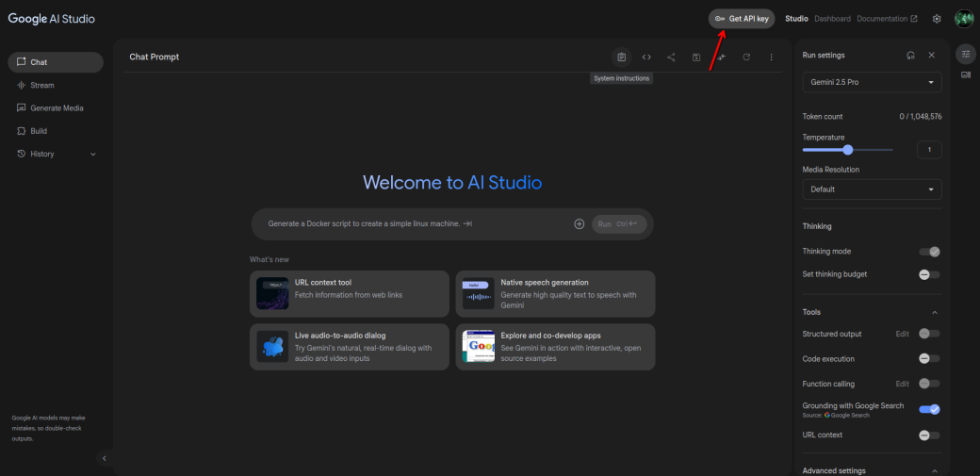
Task: Click the Build sidebar icon
Action: pos(22,131)
